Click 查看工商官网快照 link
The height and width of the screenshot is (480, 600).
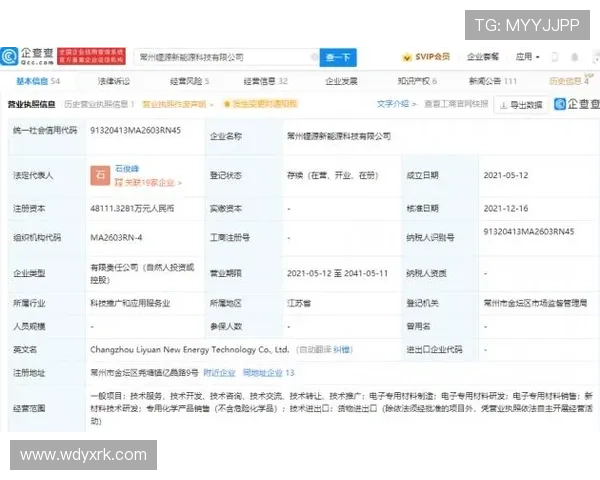[x=456, y=104]
